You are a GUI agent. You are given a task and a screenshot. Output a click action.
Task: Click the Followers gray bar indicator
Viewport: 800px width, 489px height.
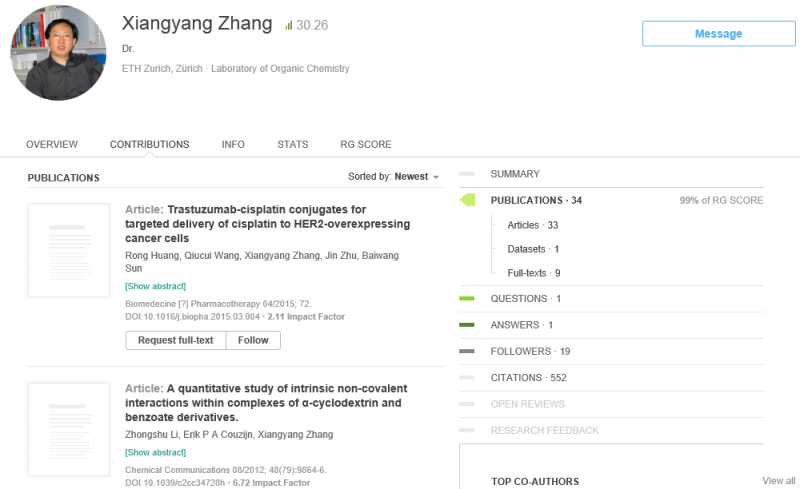466,352
